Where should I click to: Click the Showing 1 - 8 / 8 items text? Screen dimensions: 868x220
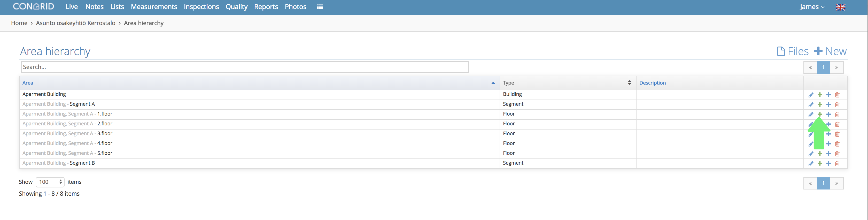[x=49, y=194]
